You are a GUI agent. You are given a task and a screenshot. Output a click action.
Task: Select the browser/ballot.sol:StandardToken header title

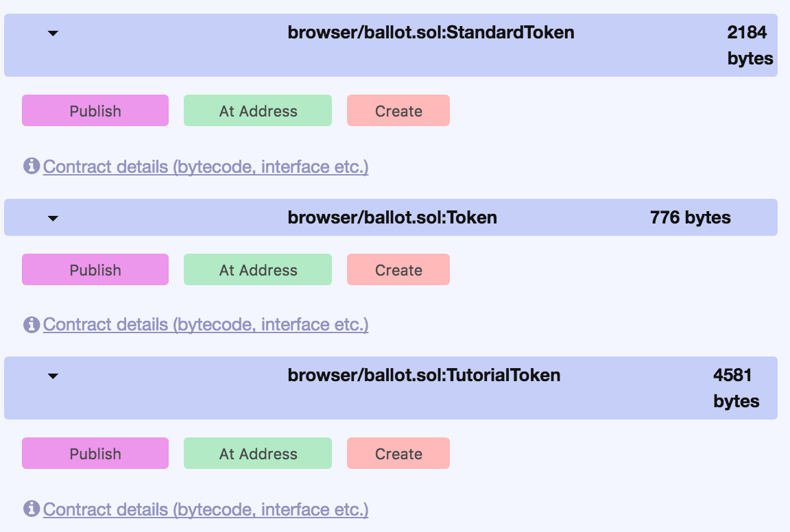click(x=431, y=32)
